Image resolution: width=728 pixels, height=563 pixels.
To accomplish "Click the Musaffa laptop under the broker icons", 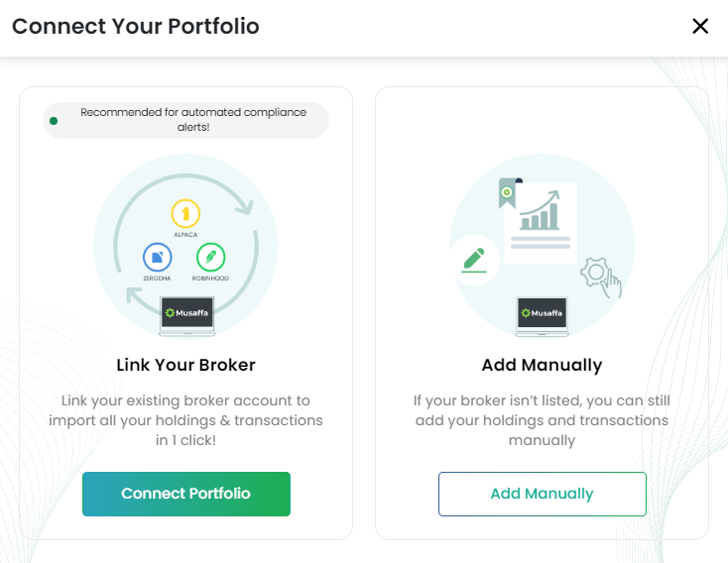I will (x=184, y=315).
